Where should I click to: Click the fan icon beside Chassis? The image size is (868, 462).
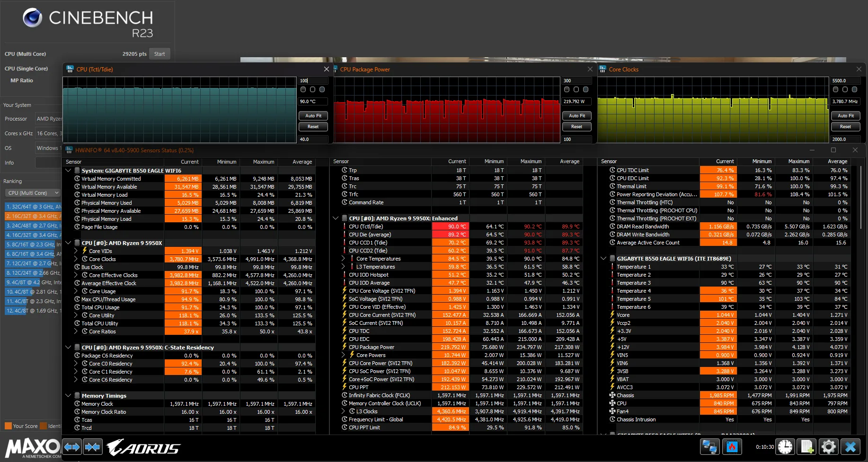tap(612, 395)
